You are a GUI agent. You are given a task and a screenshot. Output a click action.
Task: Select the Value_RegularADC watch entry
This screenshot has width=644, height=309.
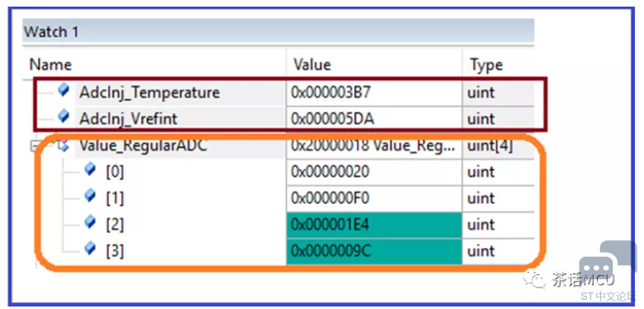click(x=144, y=145)
